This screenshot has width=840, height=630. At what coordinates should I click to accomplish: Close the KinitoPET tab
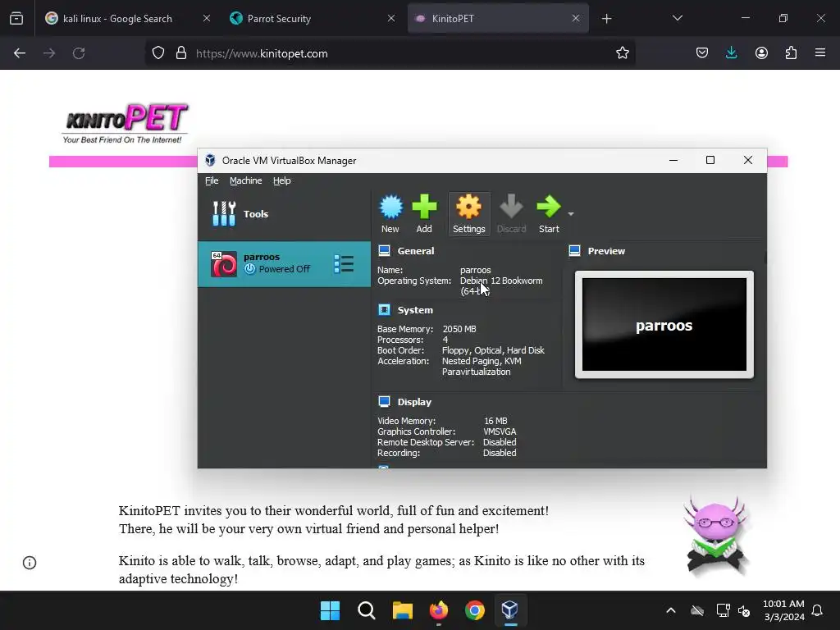576,18
